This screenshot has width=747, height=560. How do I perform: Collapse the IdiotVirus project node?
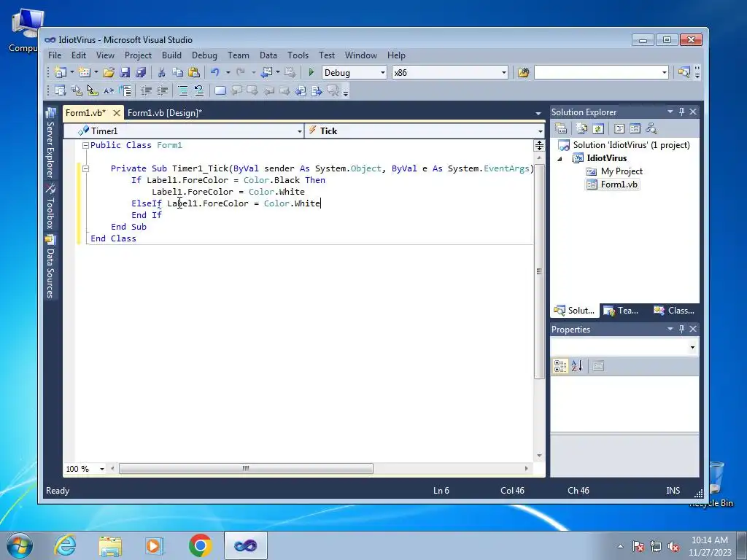560,159
